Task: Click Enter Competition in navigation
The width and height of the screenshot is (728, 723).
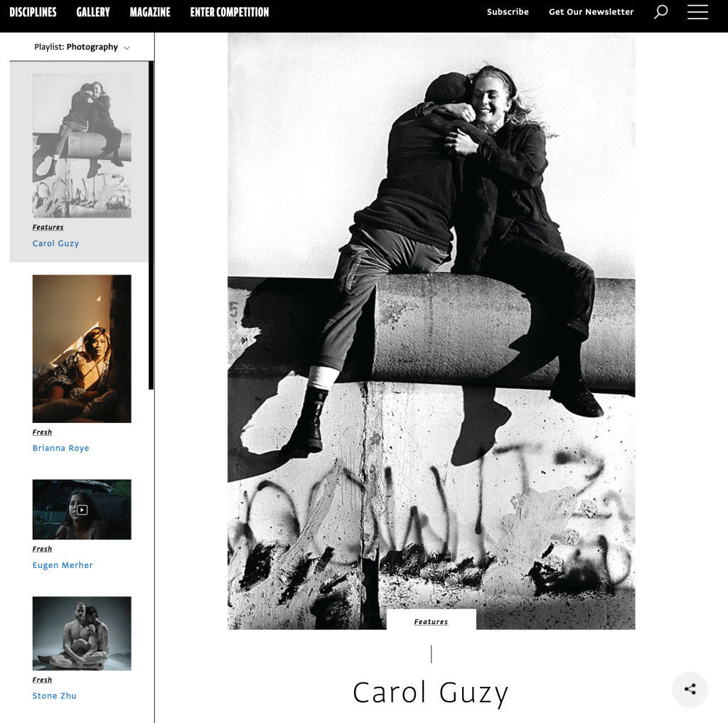Action: [x=230, y=12]
